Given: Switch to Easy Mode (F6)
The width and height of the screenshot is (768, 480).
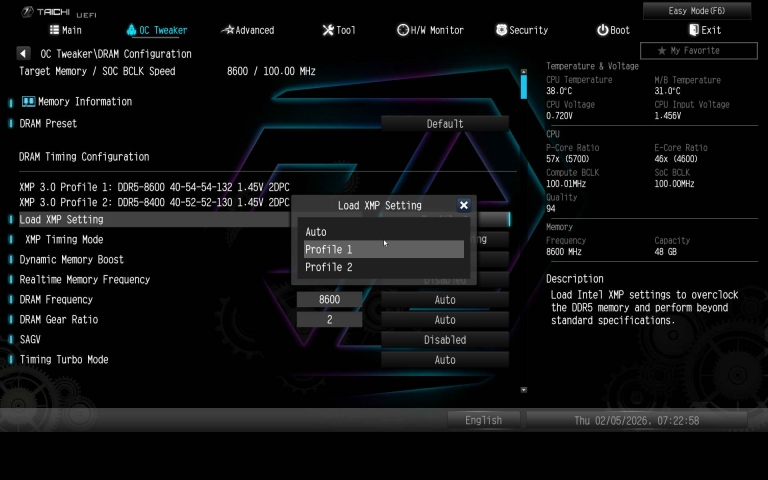Looking at the screenshot, I should click(709, 11).
